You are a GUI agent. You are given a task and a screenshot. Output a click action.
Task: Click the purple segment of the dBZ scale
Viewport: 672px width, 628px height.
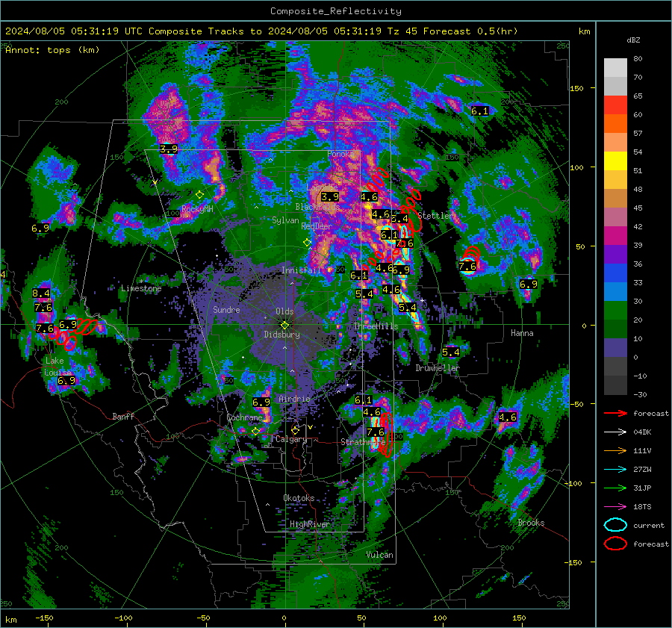tap(615, 255)
